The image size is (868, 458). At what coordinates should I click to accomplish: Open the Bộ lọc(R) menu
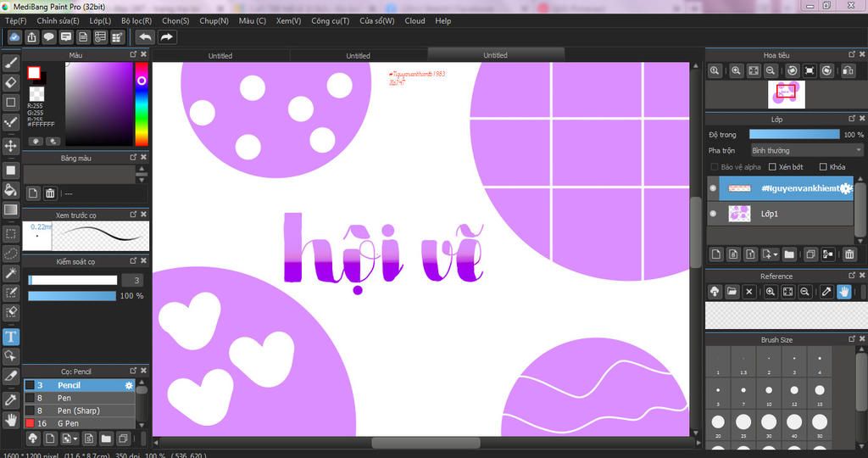click(x=136, y=20)
